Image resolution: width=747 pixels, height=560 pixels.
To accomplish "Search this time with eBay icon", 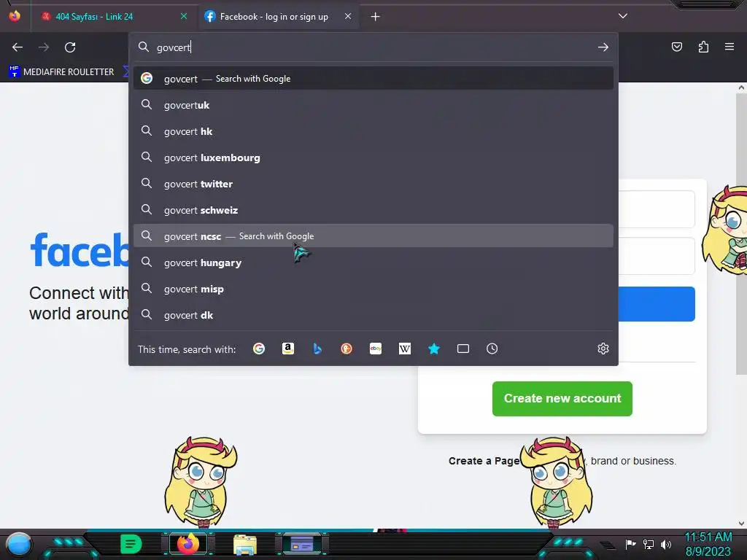I will tap(376, 349).
